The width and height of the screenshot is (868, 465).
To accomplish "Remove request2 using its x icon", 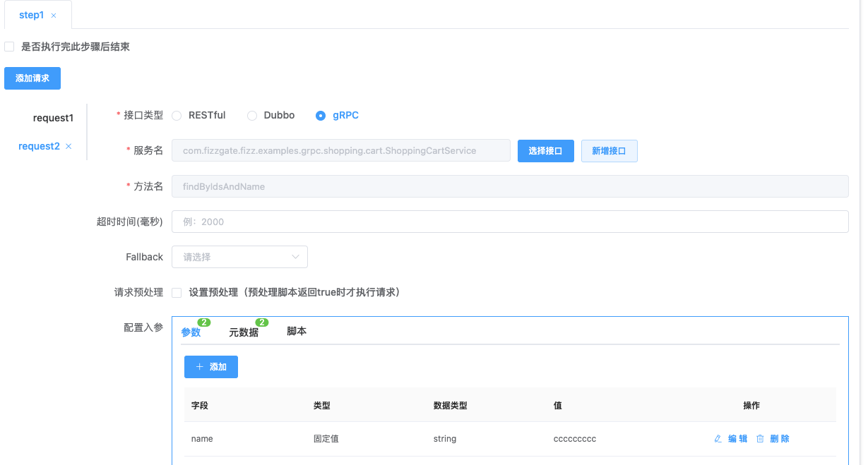I will (69, 146).
